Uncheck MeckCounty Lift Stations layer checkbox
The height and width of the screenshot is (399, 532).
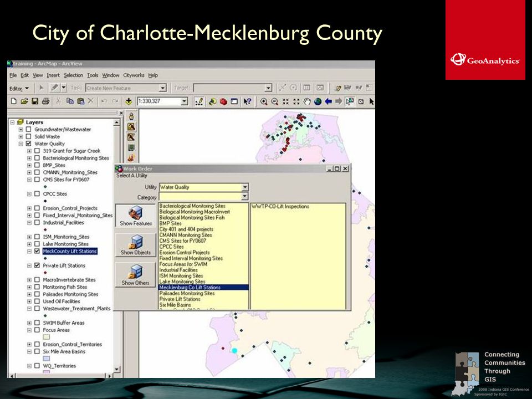click(x=37, y=251)
